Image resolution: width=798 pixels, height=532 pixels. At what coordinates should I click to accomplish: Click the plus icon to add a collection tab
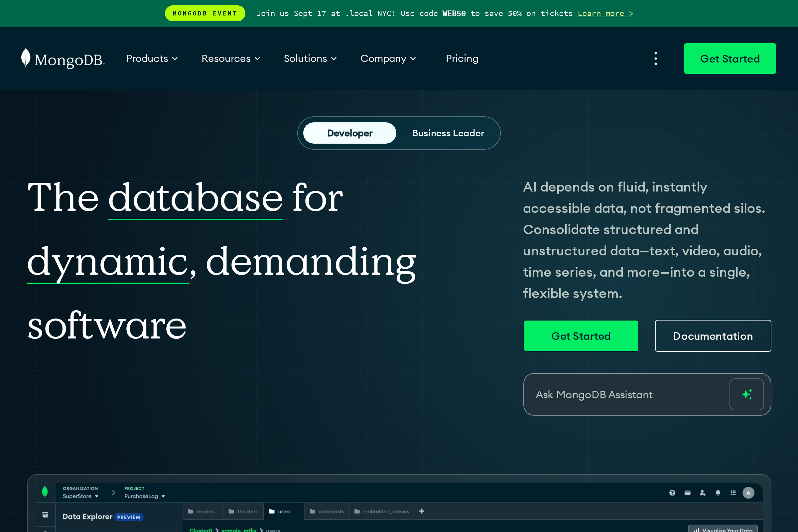point(422,511)
